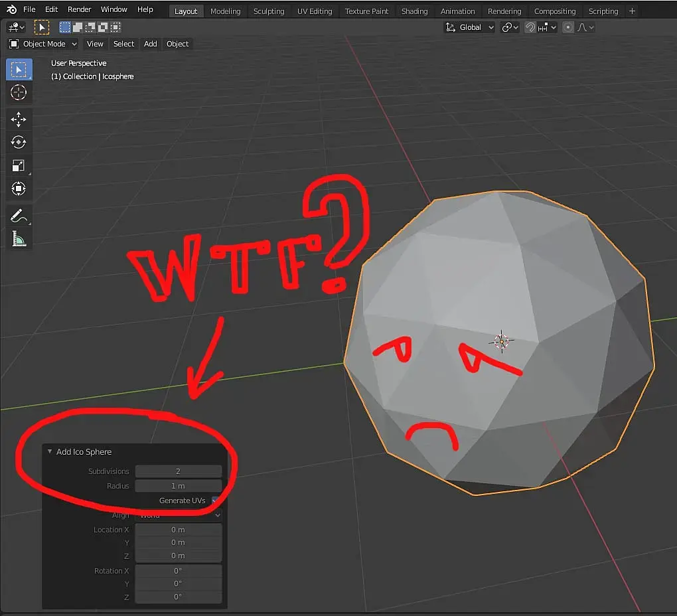Click the Radius 1 m field

pyautogui.click(x=179, y=486)
